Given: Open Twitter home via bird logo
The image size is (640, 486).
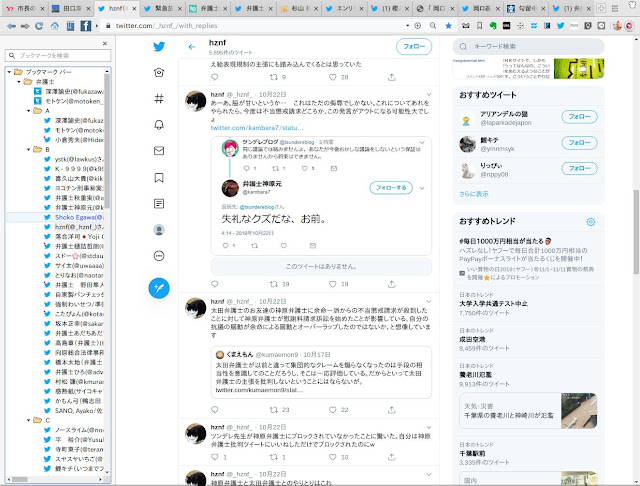Looking at the screenshot, I should tap(159, 47).
